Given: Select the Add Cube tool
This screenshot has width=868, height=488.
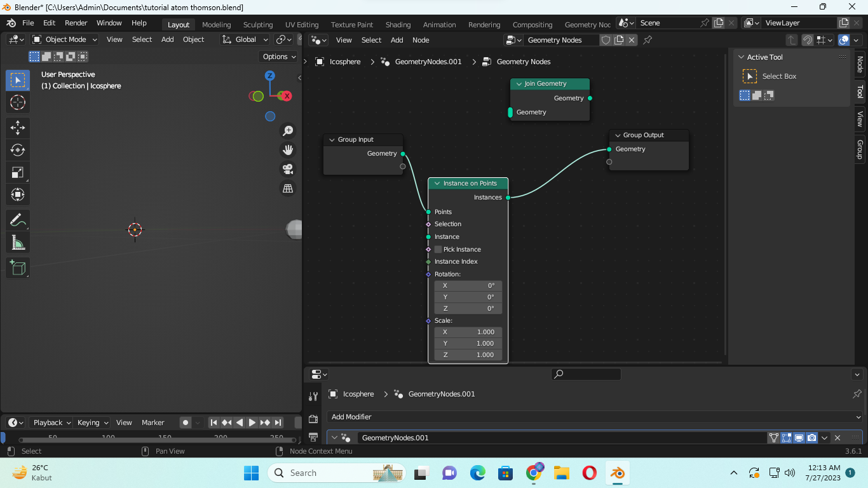Looking at the screenshot, I should tap(18, 268).
